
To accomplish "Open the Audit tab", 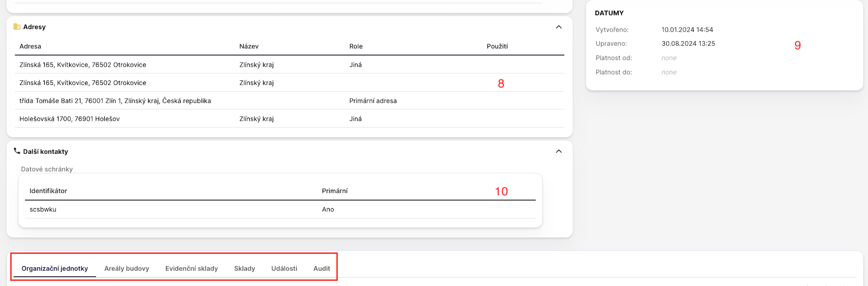I will pyautogui.click(x=322, y=268).
